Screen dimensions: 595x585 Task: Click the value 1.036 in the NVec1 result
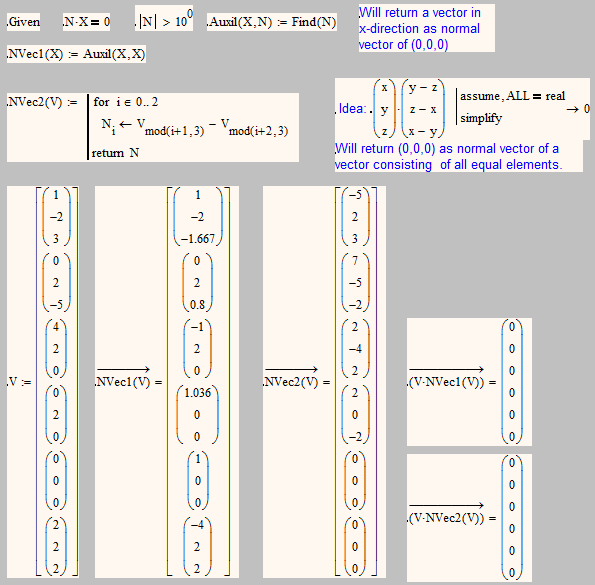pyautogui.click(x=197, y=393)
